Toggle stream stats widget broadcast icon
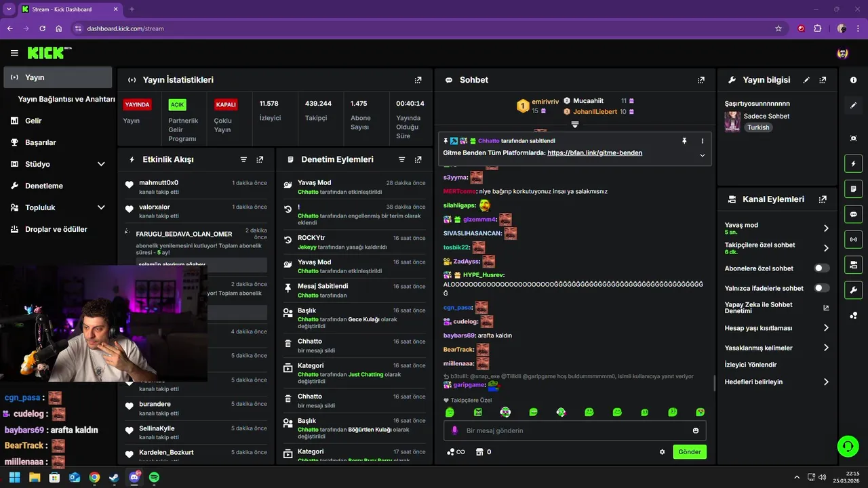This screenshot has width=868, height=488. coord(853,239)
